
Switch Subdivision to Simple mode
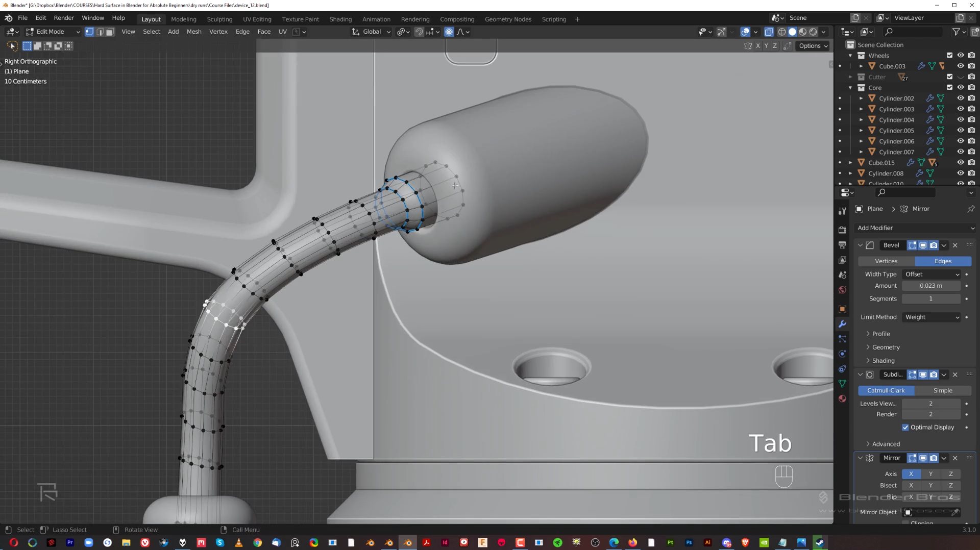942,390
